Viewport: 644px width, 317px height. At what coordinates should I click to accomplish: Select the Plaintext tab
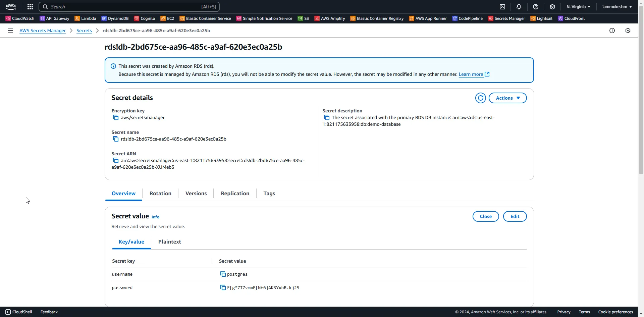point(169,242)
